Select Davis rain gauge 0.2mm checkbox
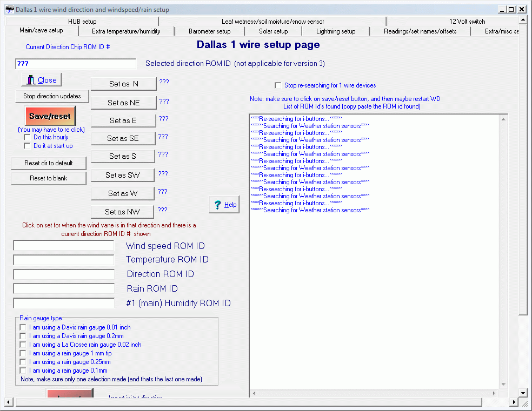Image resolution: width=532 pixels, height=411 pixels. pos(23,336)
